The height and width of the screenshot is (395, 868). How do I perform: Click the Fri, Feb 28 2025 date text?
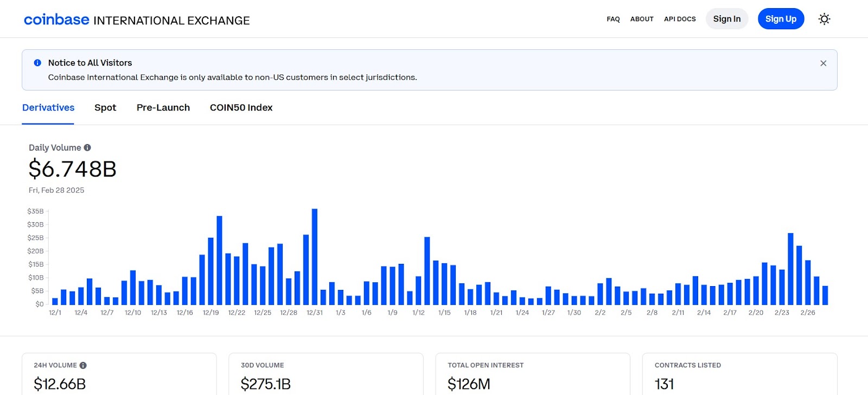(x=56, y=190)
